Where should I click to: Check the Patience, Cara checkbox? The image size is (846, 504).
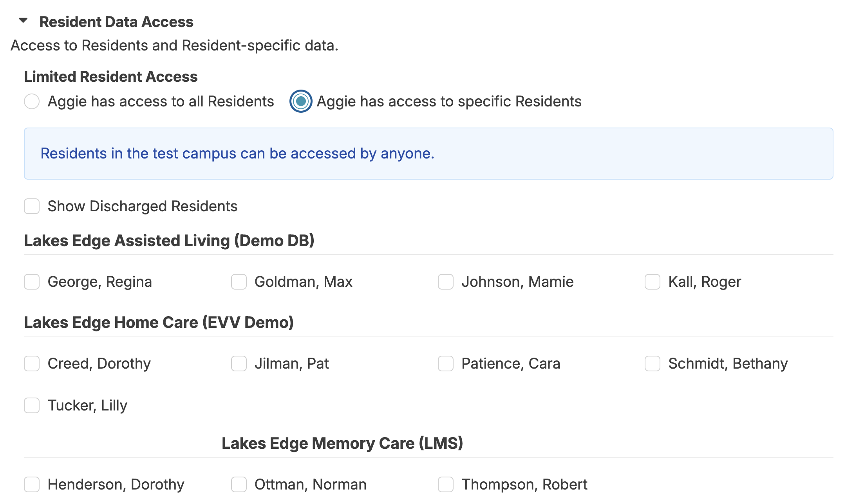point(445,364)
